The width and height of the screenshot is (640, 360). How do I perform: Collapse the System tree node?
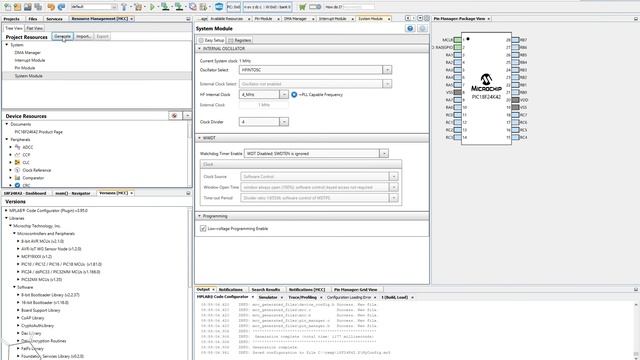[7, 45]
